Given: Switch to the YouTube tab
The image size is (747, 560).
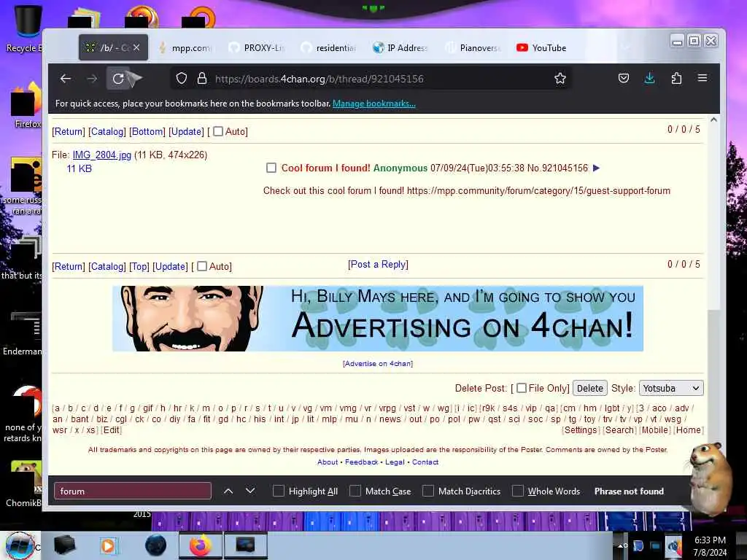Looking at the screenshot, I should click(543, 47).
